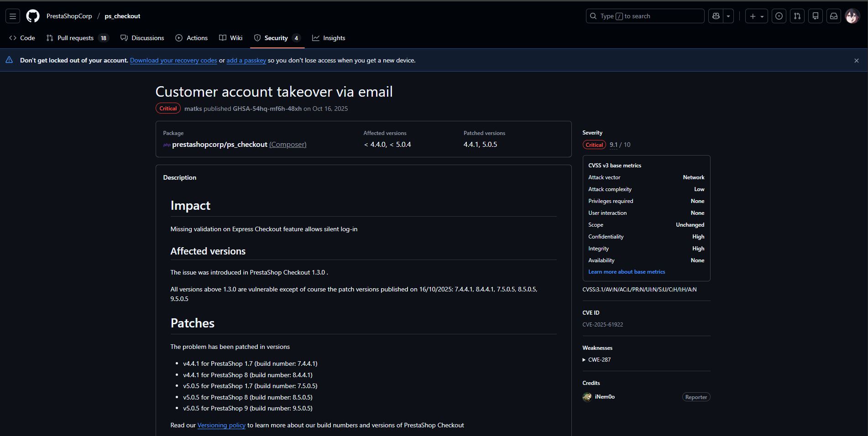Viewport: 868px width, 436px height.
Task: Open the issues icon in header
Action: point(779,16)
